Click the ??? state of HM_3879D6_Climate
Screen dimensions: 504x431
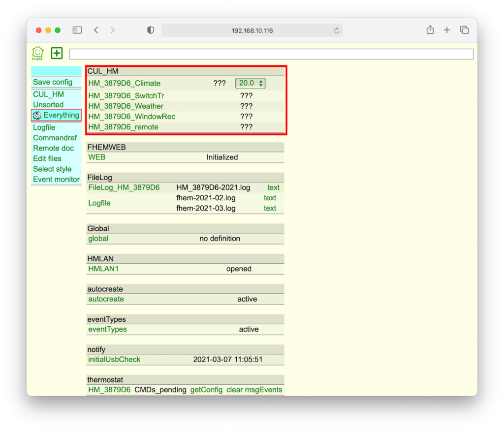click(x=220, y=83)
